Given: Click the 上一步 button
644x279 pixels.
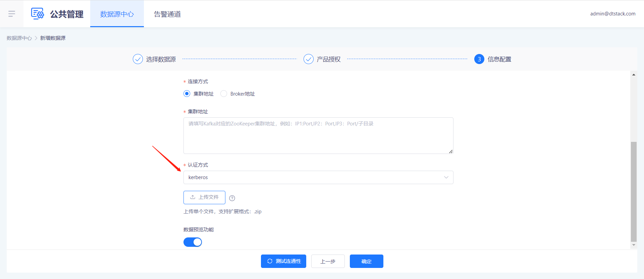Looking at the screenshot, I should coord(328,261).
